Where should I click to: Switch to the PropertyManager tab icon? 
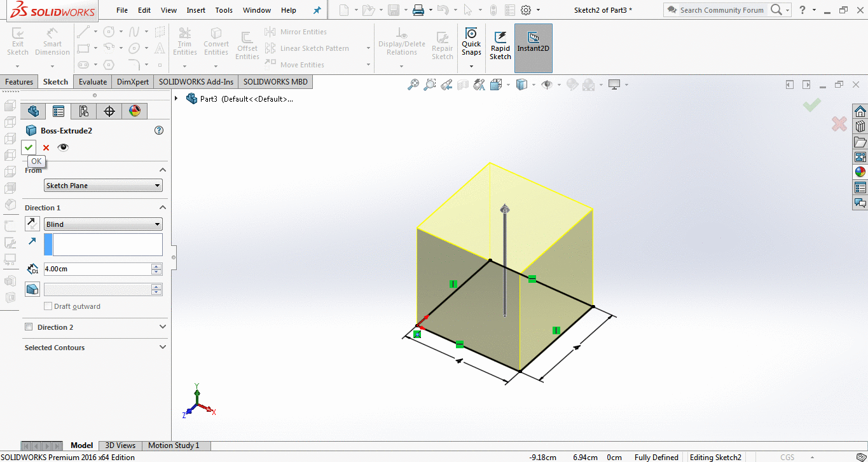tap(59, 111)
